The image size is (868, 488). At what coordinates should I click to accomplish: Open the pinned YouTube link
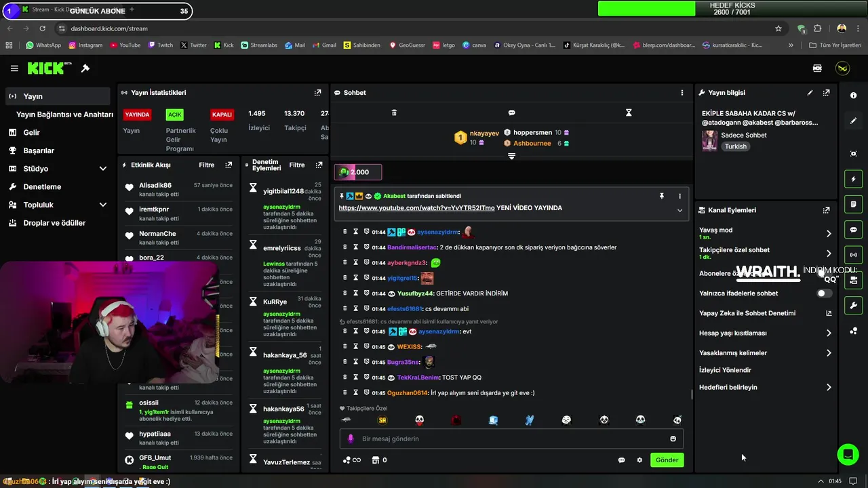(x=416, y=208)
